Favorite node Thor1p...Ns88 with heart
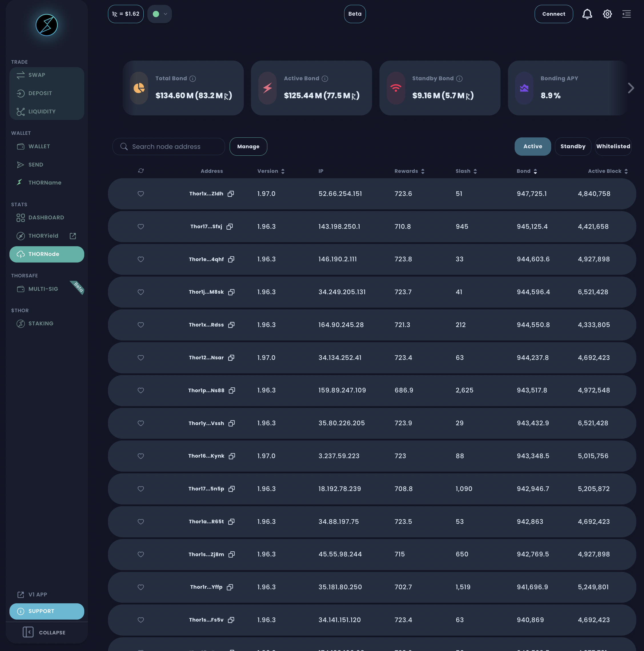This screenshot has width=644, height=651. pos(141,390)
